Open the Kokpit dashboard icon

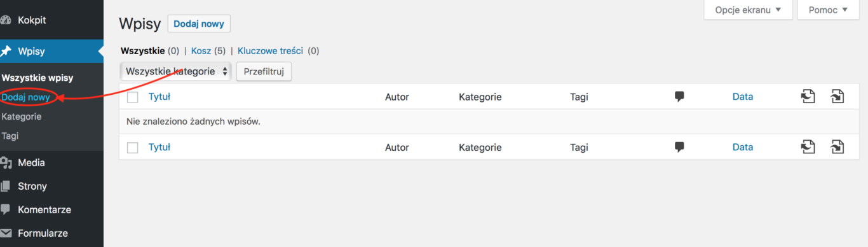coord(6,20)
